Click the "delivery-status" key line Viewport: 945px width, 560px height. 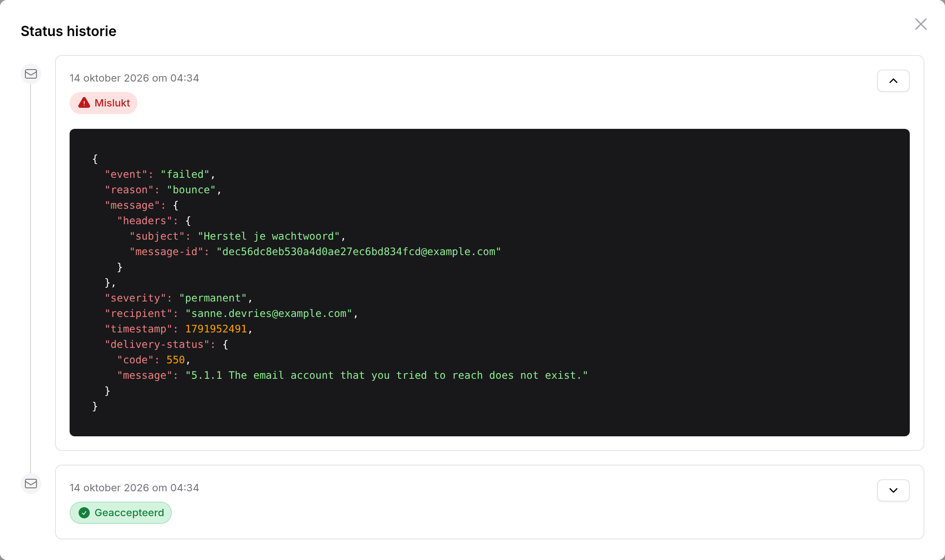tap(167, 344)
